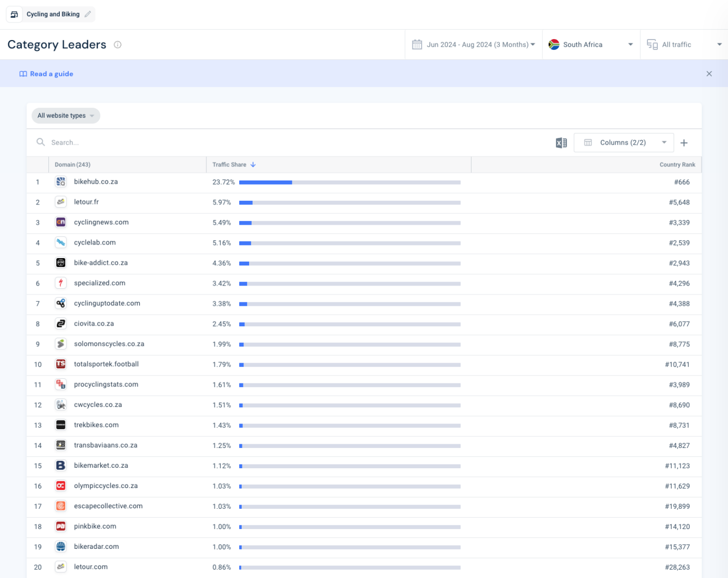
Task: Open the All website types filter
Action: pos(66,115)
